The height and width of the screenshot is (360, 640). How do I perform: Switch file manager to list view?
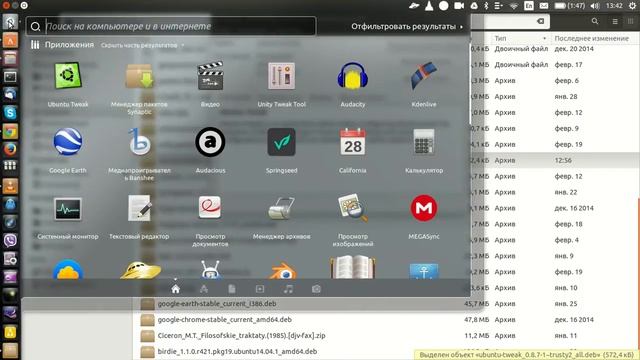615,21
